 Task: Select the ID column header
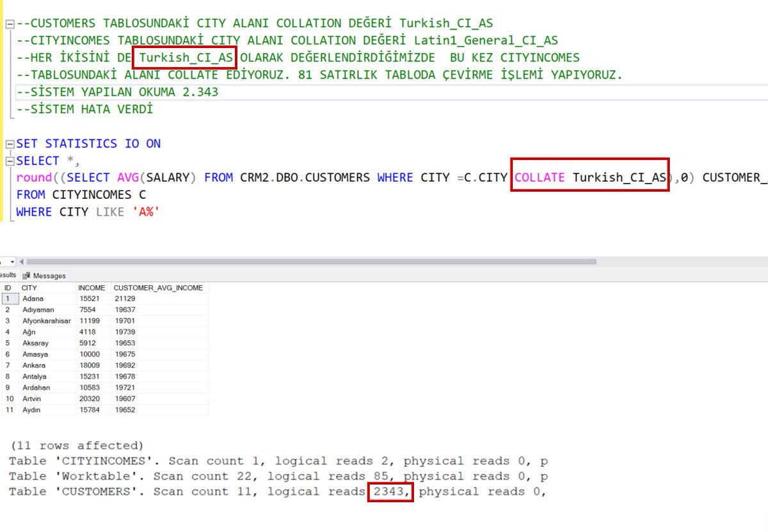[8, 288]
